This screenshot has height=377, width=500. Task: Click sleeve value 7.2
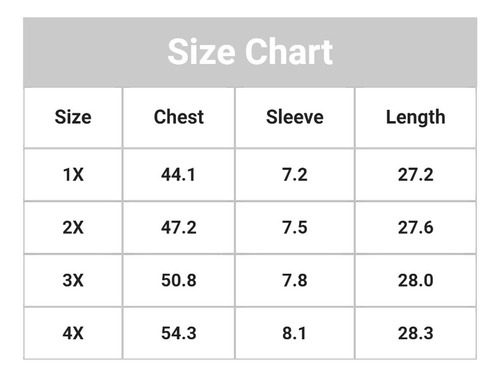295,175
